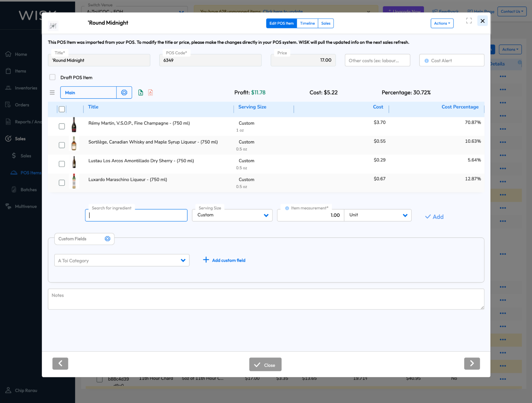Click the PDF export icon
532x403 pixels.
tap(150, 92)
